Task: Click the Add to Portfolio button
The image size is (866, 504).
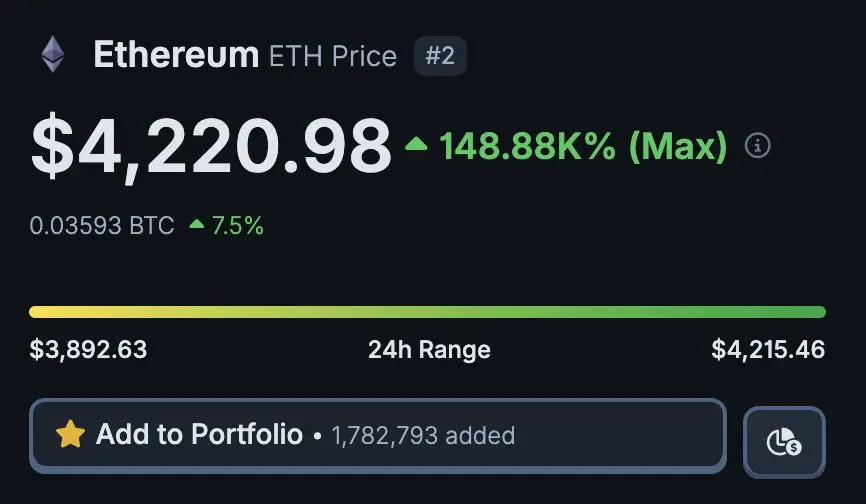Action: (x=378, y=436)
